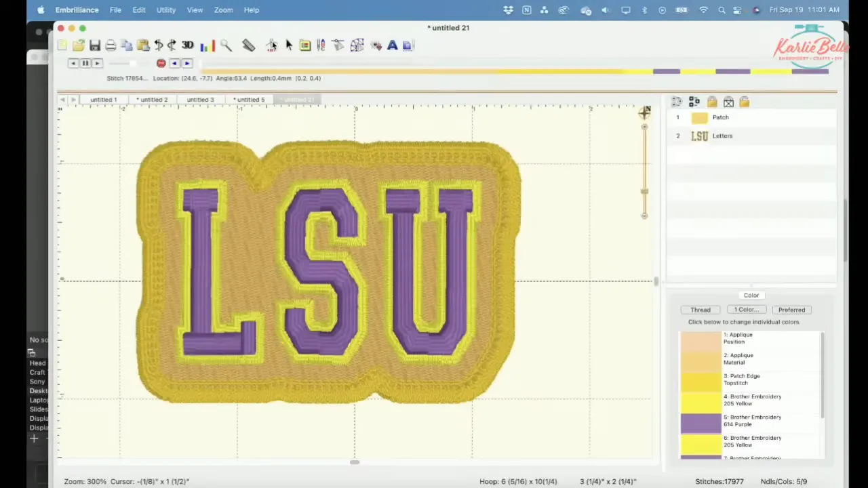
Task: Switch to the untitled 1 tab
Action: (x=104, y=100)
